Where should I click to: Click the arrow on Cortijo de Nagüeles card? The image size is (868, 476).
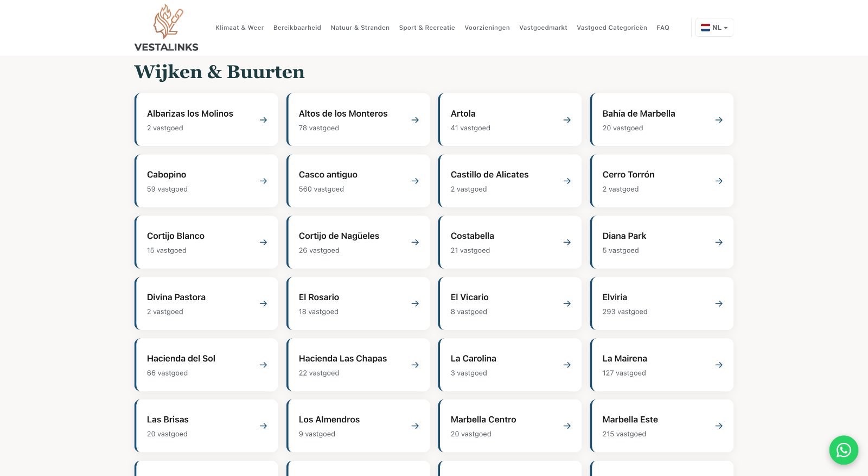(415, 242)
